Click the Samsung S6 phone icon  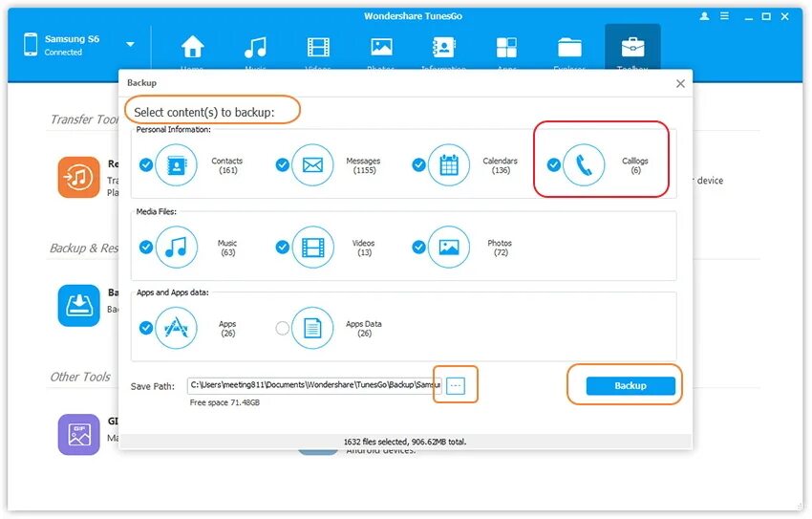31,45
